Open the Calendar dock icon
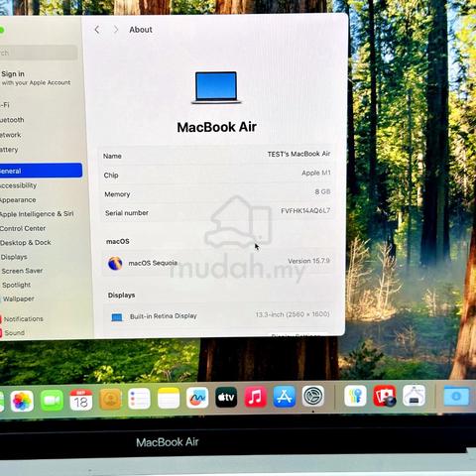 coord(80,400)
